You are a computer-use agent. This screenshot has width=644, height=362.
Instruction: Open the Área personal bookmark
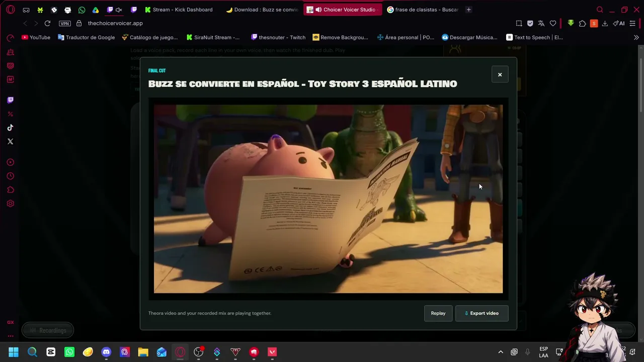[x=406, y=37]
